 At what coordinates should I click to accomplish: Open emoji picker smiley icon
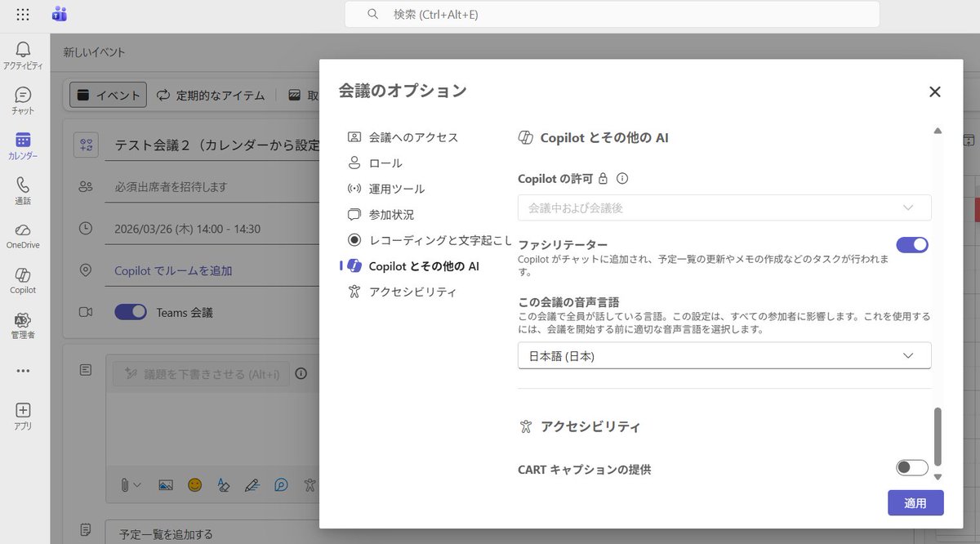pos(194,484)
